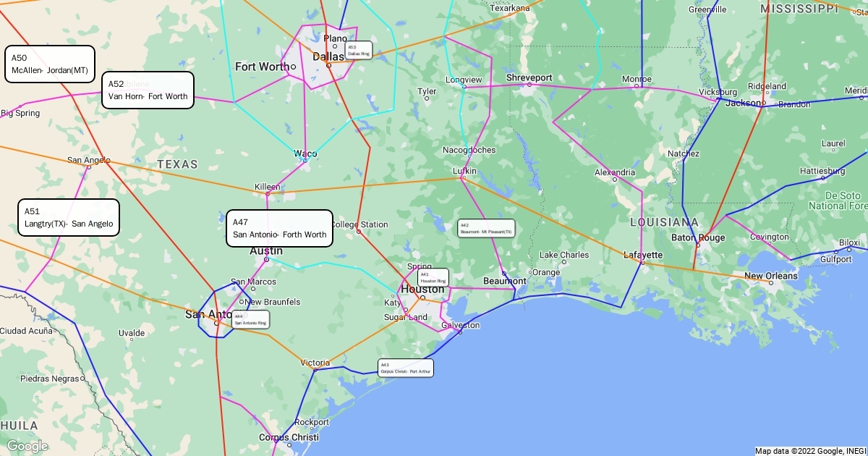This screenshot has width=868, height=456.
Task: Open the A53 Dallas Ring label
Action: tap(359, 51)
